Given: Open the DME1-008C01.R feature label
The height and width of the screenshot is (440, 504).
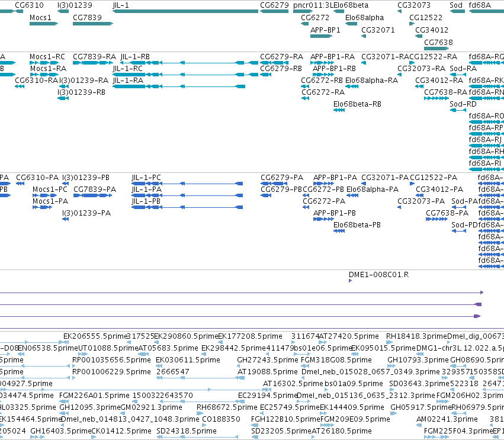Looking at the screenshot, I should 379,275.
